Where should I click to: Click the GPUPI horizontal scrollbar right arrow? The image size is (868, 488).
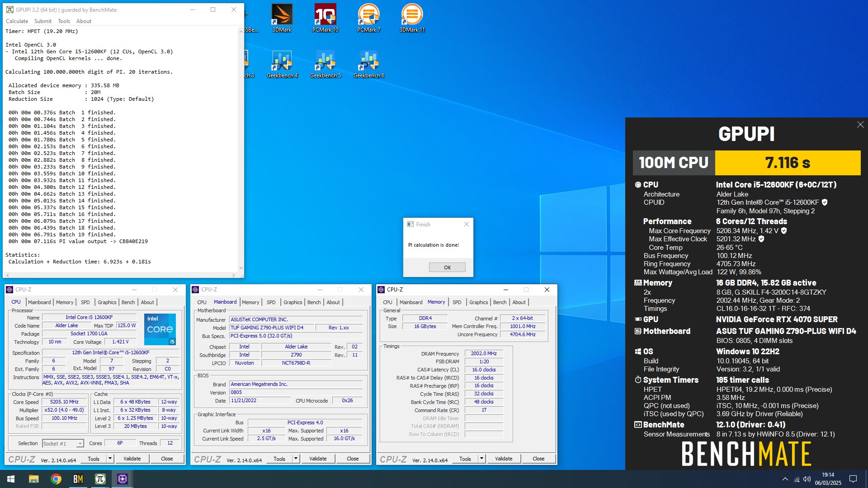point(233,275)
